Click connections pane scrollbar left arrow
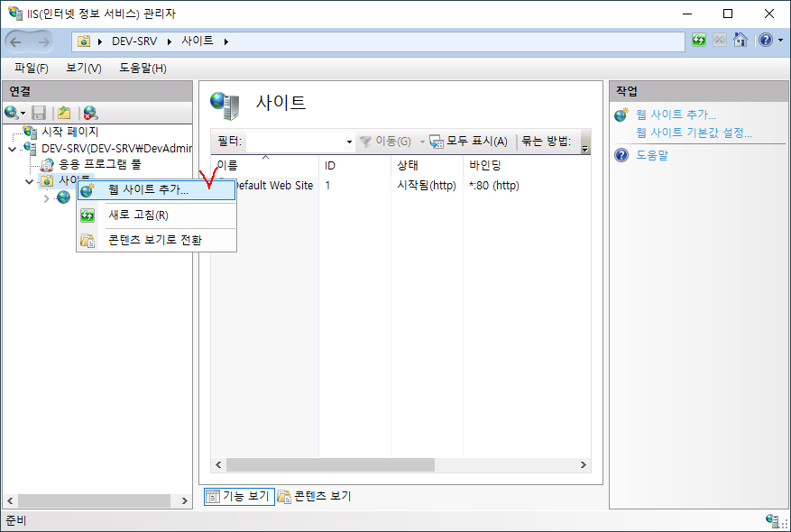Viewport: 791px width, 532px height. 10,500
